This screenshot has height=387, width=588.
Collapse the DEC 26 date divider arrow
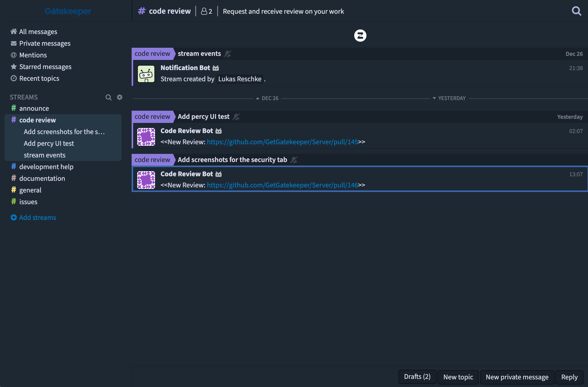(257, 98)
